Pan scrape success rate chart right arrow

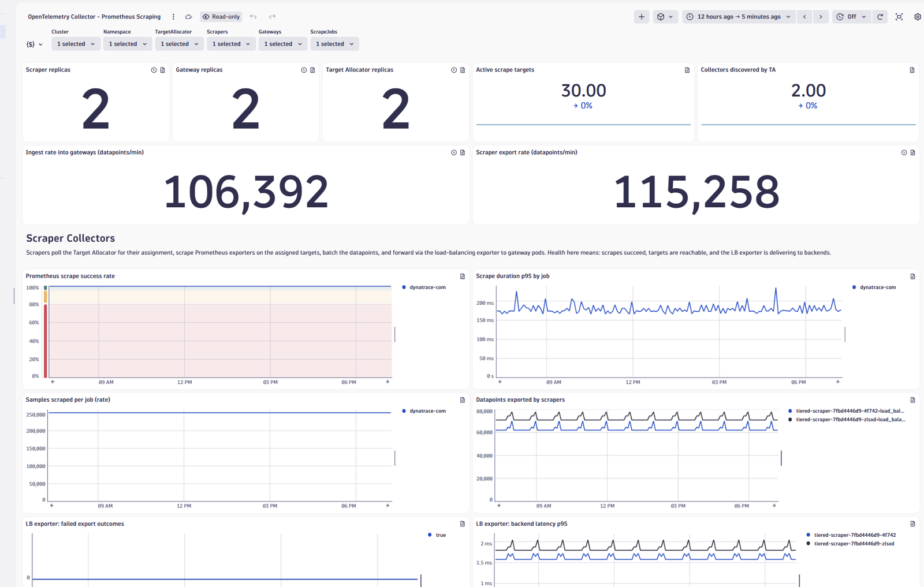click(x=388, y=382)
